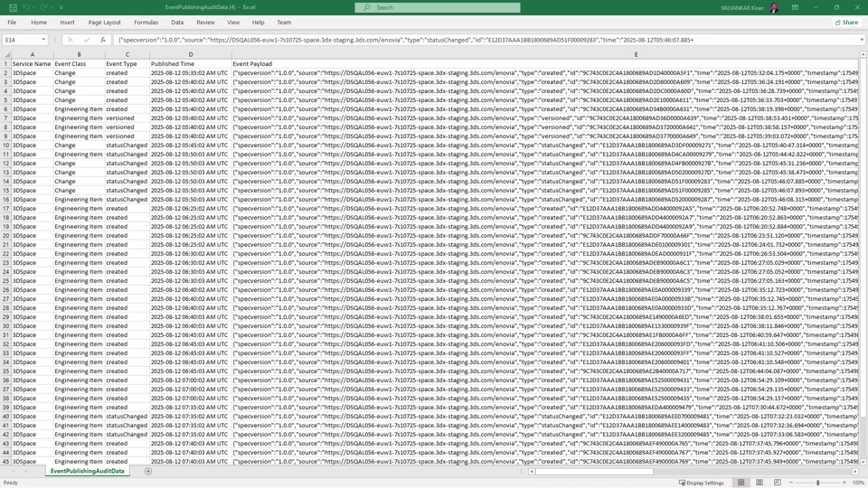Open Display Settings in status bar
Viewport: 868px width, 488px height.
click(702, 483)
